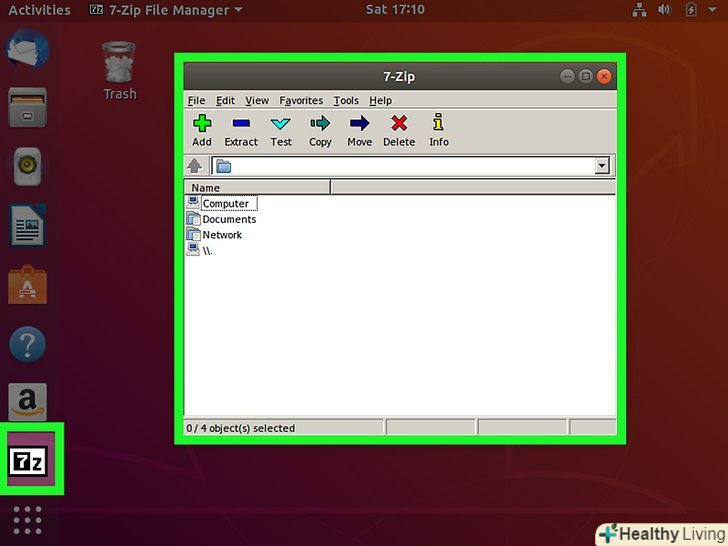Click the \\. entry's computer icon

(x=193, y=250)
